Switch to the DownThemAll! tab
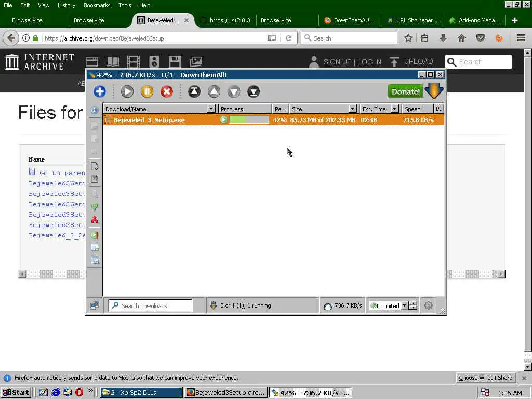This screenshot has height=399, width=532. [350, 20]
